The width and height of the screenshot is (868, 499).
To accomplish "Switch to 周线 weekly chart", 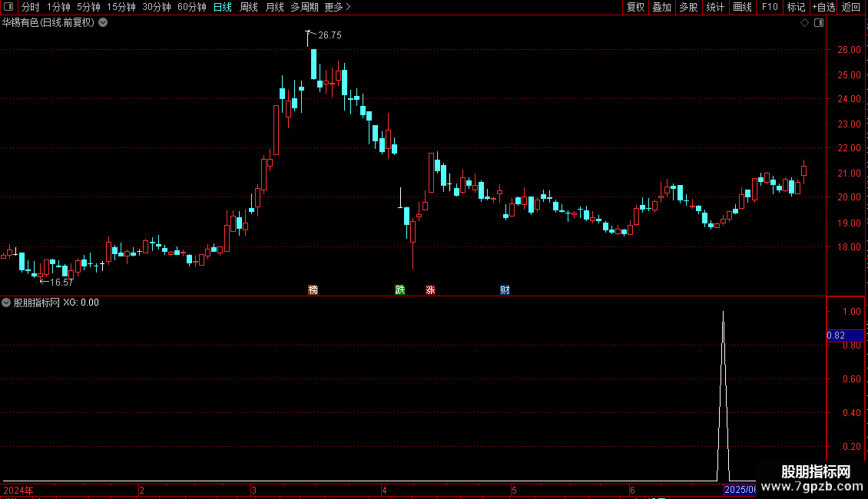I will coord(249,7).
